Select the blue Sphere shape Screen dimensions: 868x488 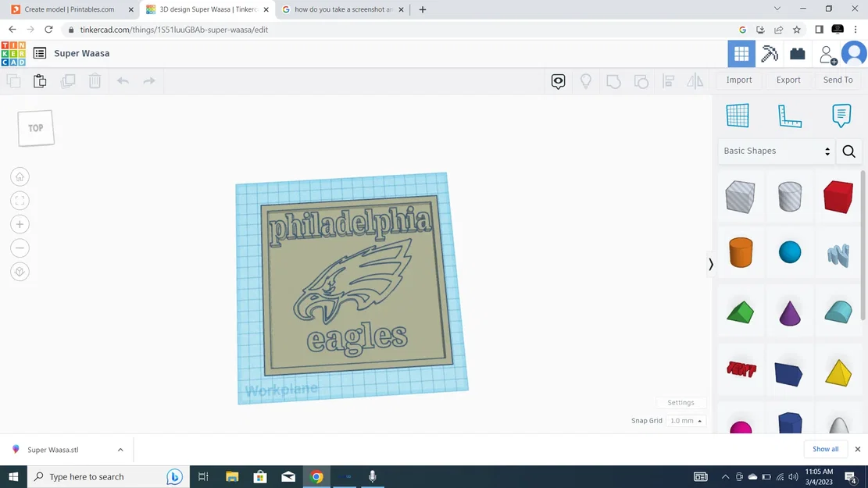tap(790, 253)
